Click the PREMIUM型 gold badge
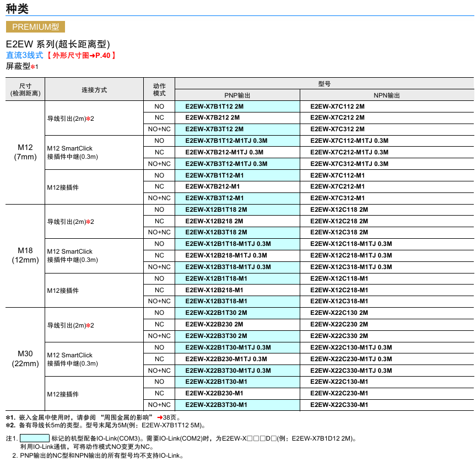Screen dimensions: 476x461 [35, 26]
